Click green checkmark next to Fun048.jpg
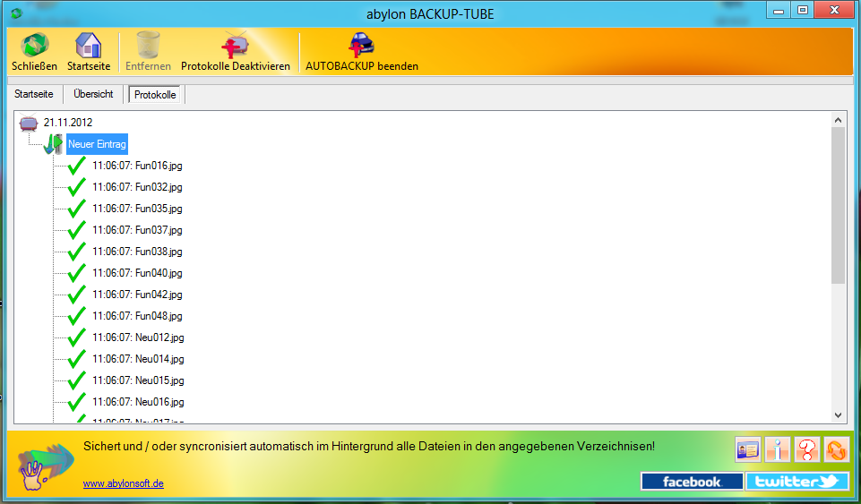 [x=77, y=316]
